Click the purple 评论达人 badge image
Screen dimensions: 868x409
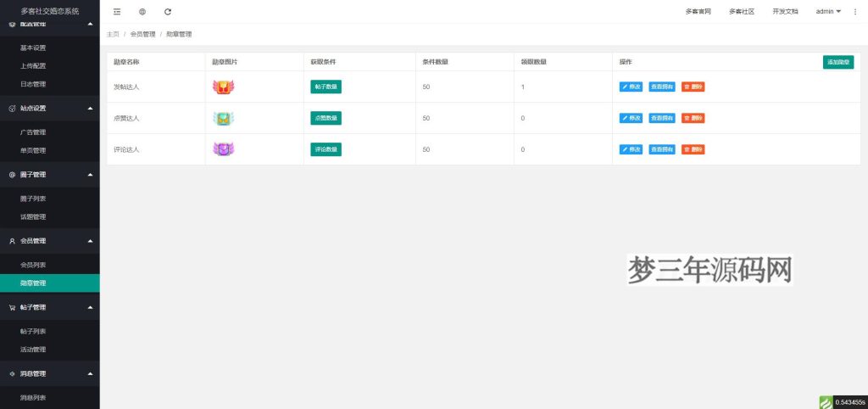click(x=224, y=149)
